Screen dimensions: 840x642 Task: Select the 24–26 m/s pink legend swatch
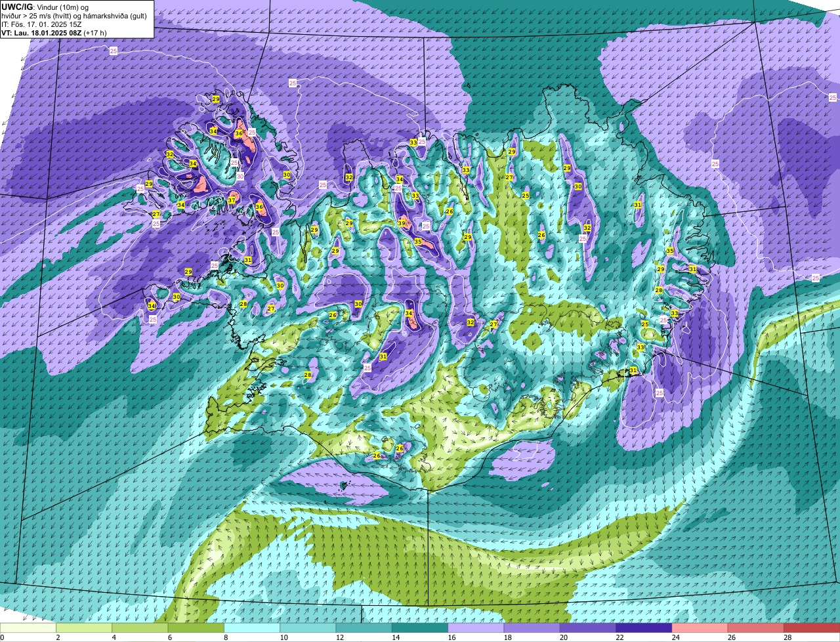pos(700,628)
